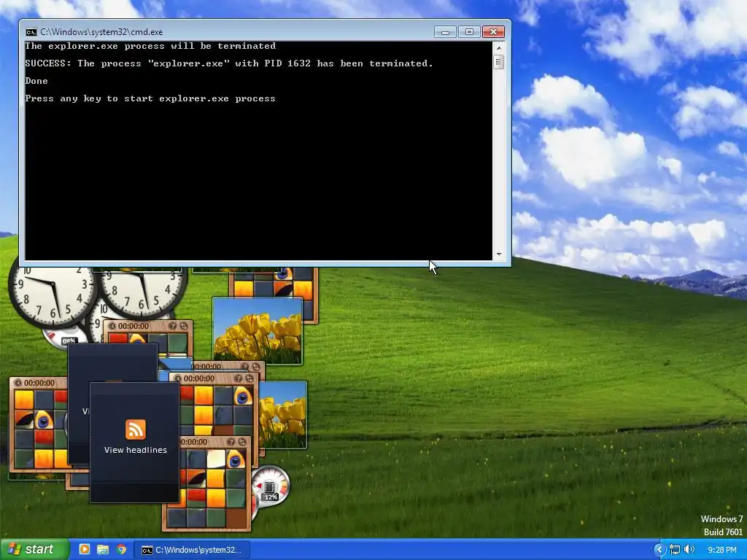Launch Google Chrome from the quick launch bar
The image size is (747, 560).
click(122, 550)
